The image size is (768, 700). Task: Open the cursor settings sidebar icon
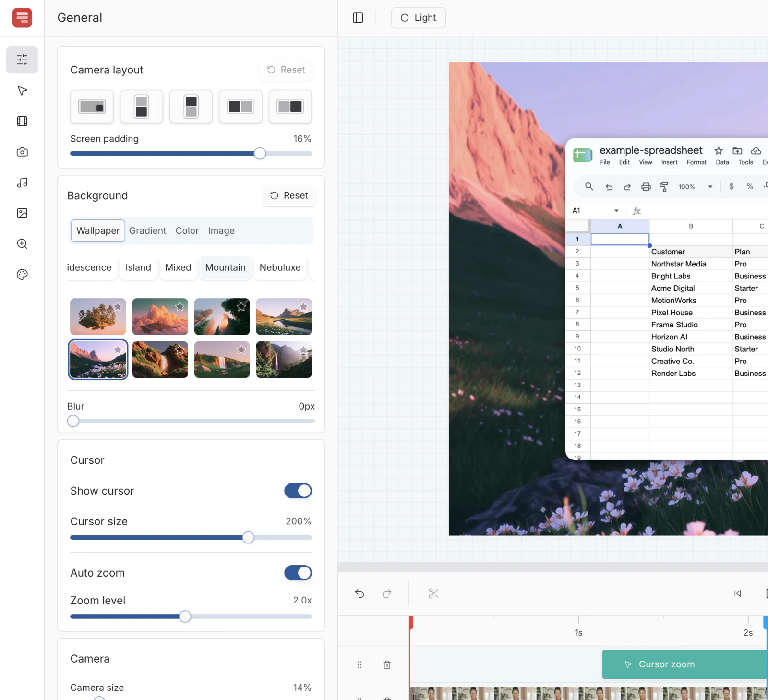[x=22, y=91]
